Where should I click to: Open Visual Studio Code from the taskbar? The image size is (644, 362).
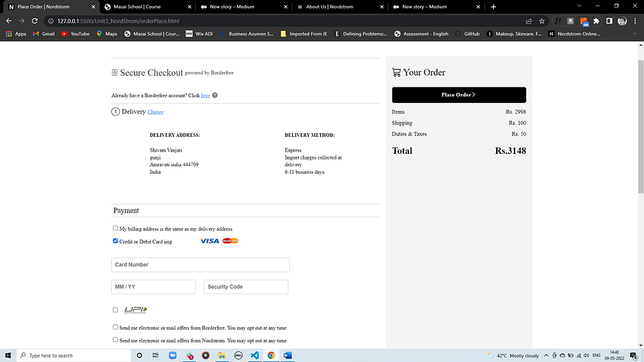[255, 355]
